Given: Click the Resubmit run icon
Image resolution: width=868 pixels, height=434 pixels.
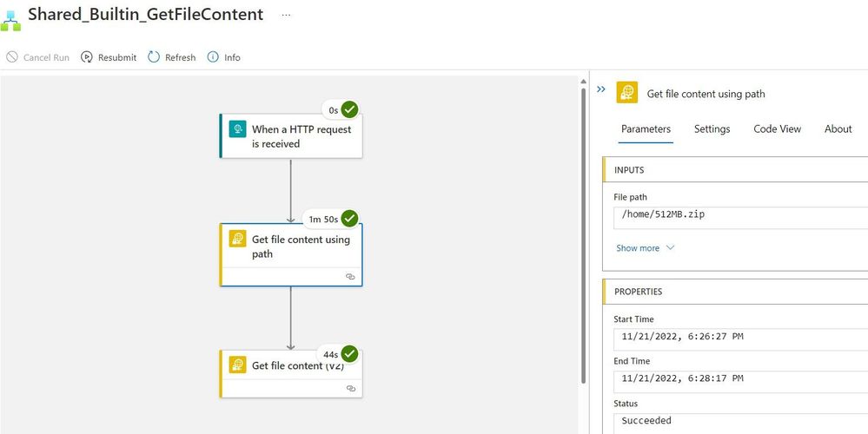Looking at the screenshot, I should click(x=87, y=57).
